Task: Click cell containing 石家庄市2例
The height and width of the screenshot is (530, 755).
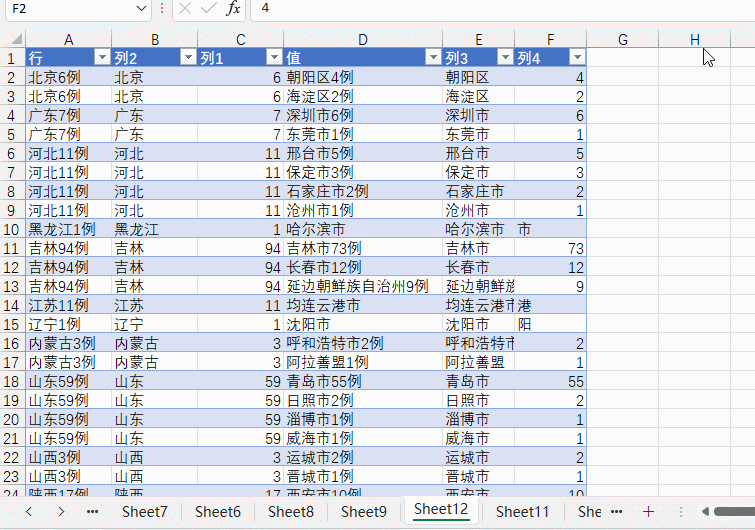Action: 363,191
